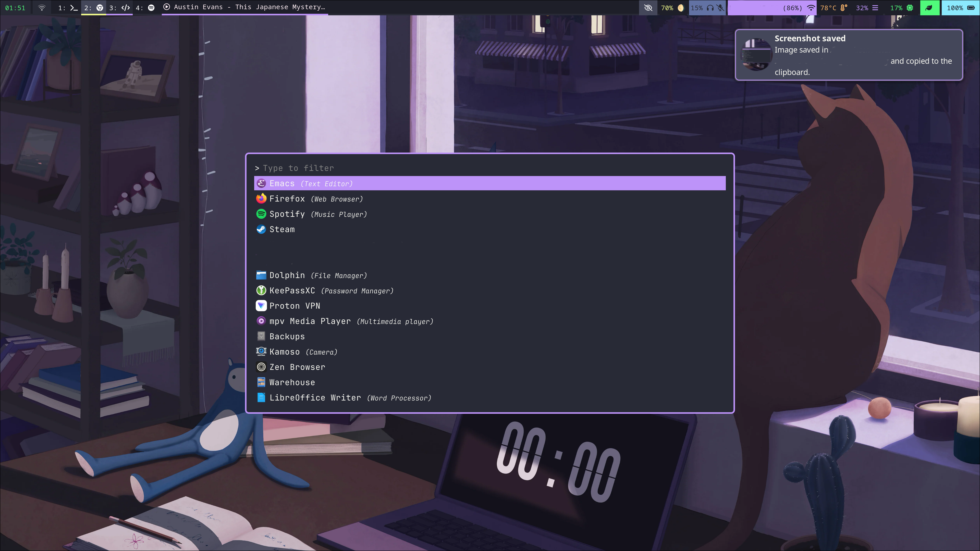Screen dimensions: 980x551
Task: Click the 78°C temperature reading
Action: [828, 8]
